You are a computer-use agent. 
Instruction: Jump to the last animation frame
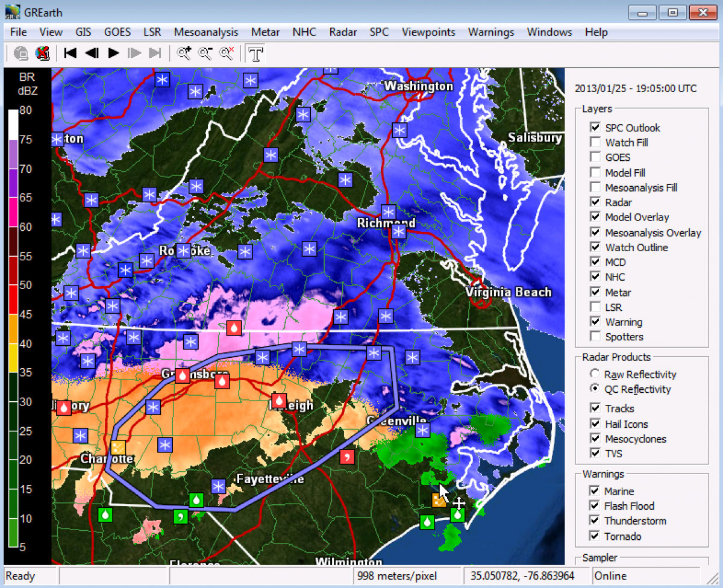coord(155,53)
